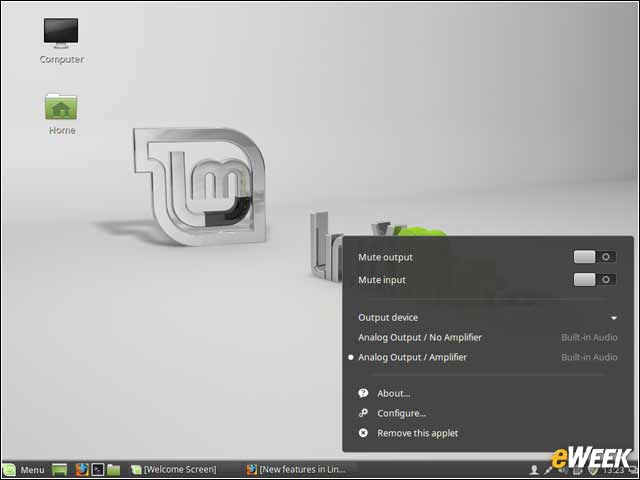This screenshot has height=480, width=640.
Task: Collapse the Output device arrow
Action: (x=613, y=318)
